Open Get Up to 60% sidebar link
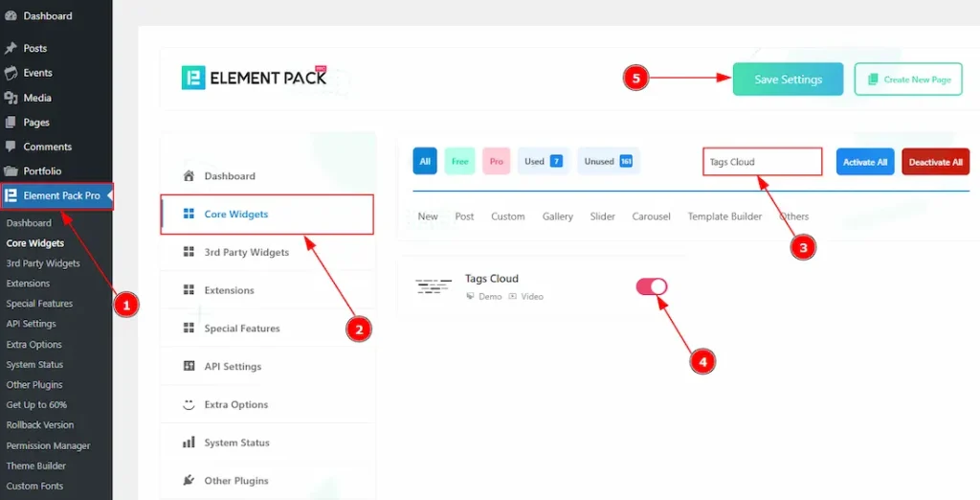This screenshot has height=500, width=980. (x=36, y=405)
